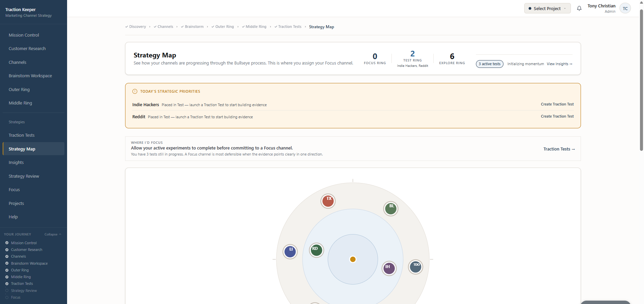Go to Brainstorm breadcrumb step
This screenshot has width=644, height=304.
click(192, 27)
